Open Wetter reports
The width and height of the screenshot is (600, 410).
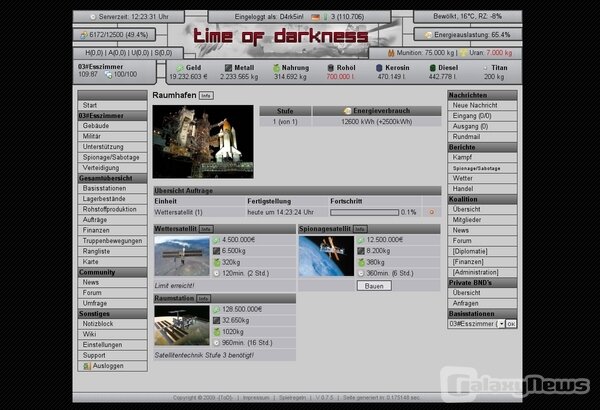tap(482, 178)
